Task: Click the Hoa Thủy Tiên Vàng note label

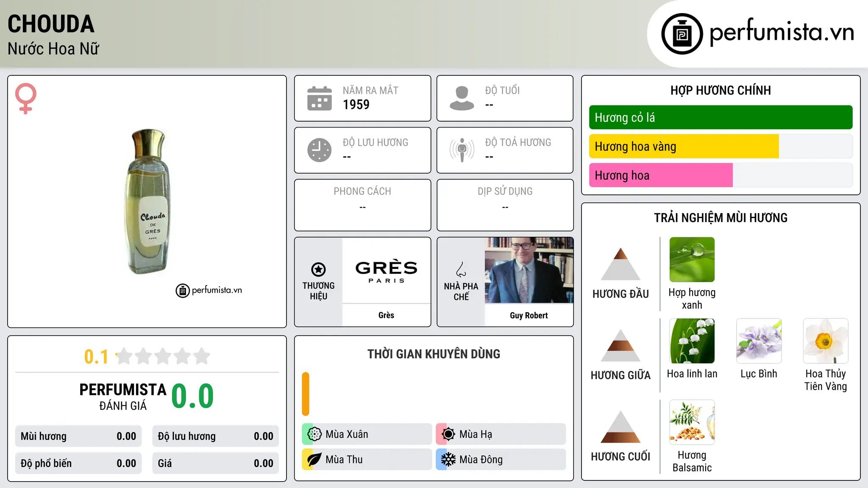Action: click(x=826, y=380)
